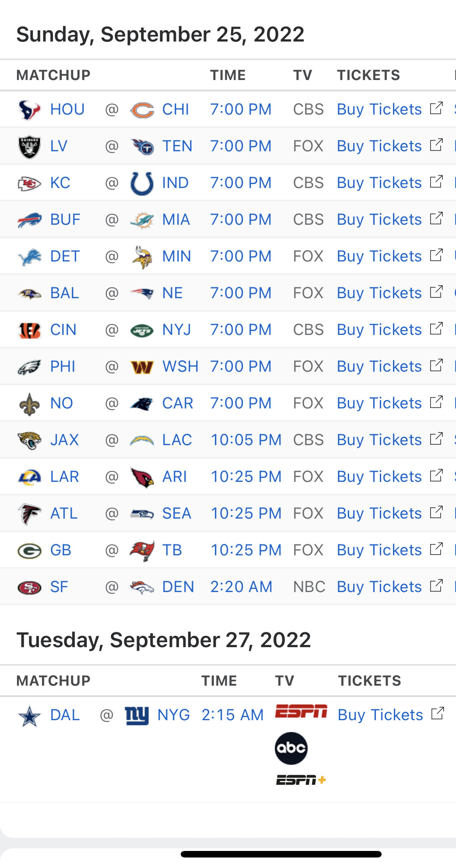Open the 2:20 AM SF at DEN game time
The image size is (456, 868).
(x=241, y=587)
